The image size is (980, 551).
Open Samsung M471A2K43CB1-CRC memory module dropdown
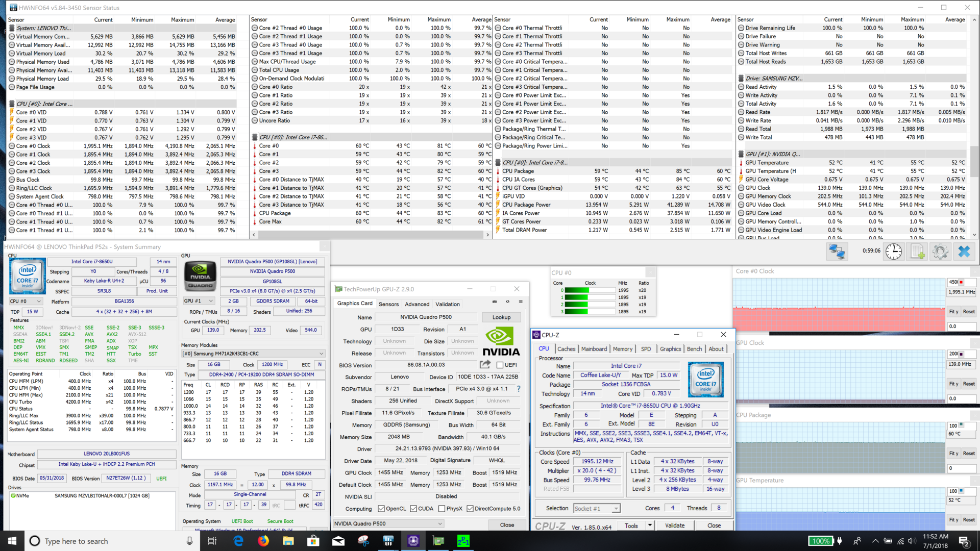coord(254,354)
